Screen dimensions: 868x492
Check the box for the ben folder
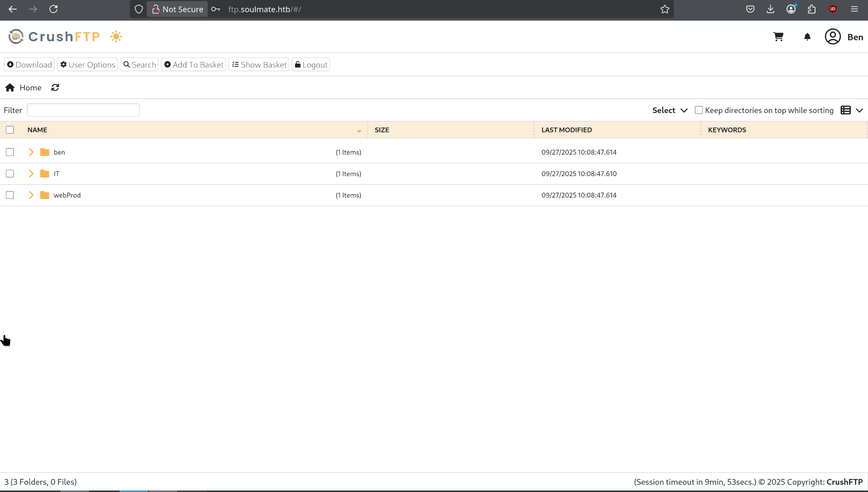(10, 152)
